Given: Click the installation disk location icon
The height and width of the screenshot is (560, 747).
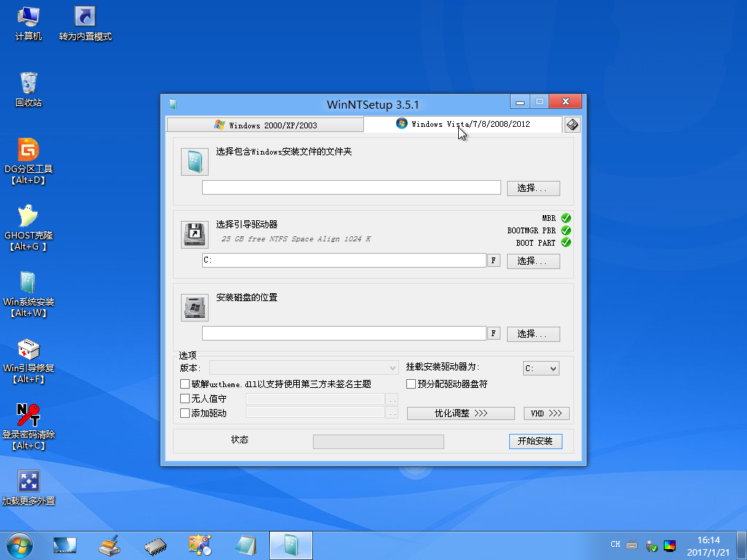Looking at the screenshot, I should [x=194, y=307].
